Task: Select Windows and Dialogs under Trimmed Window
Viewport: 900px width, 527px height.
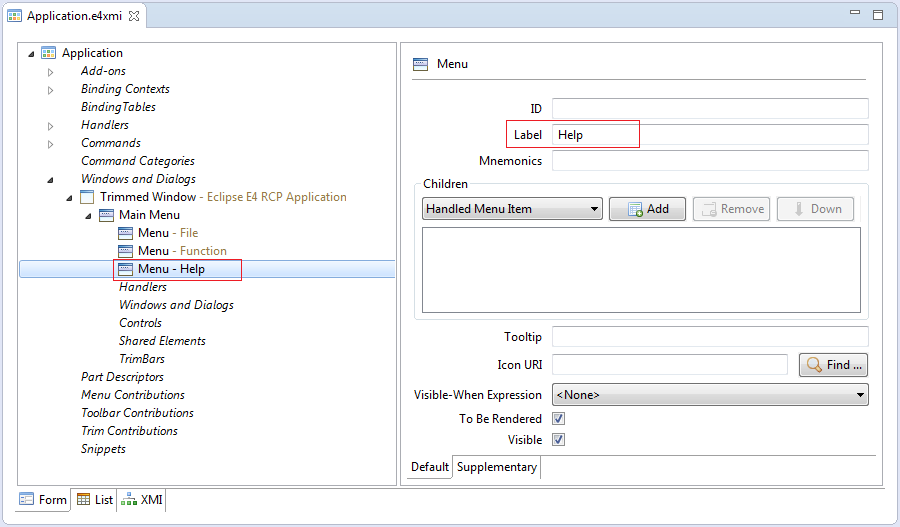Action: pos(176,305)
